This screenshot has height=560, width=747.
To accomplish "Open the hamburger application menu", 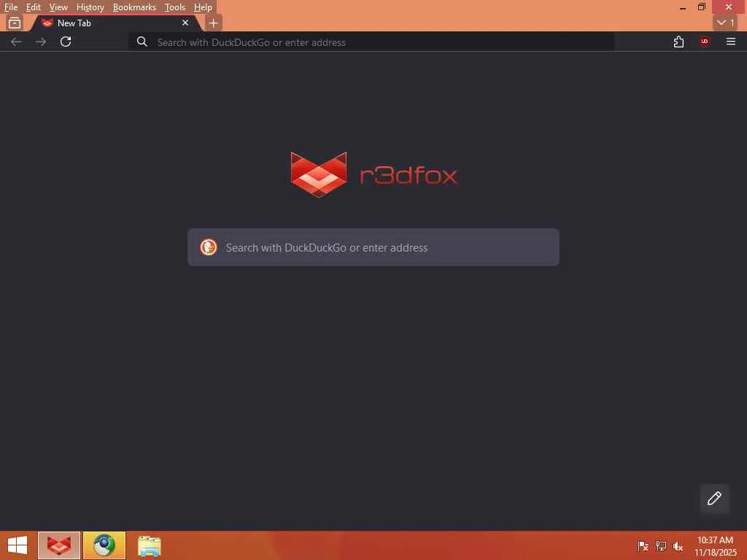I will point(731,42).
